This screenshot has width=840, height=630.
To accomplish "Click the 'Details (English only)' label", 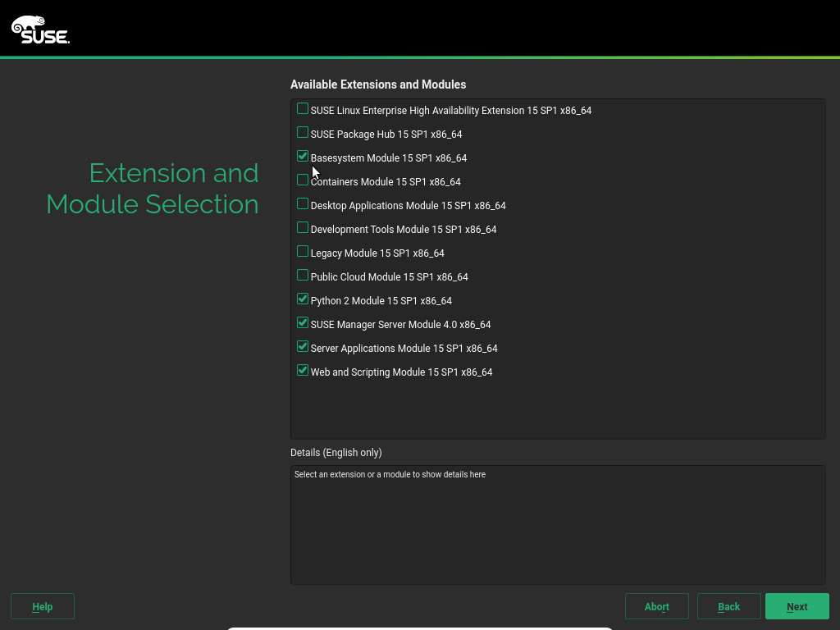I will coord(336,453).
